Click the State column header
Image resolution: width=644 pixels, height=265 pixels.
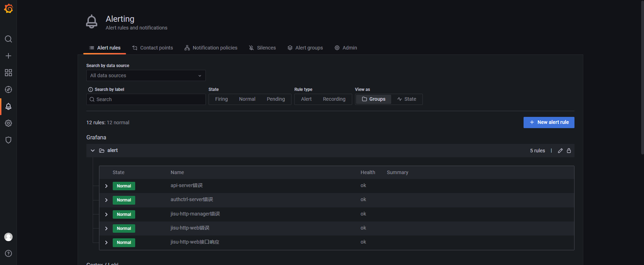[x=118, y=172]
